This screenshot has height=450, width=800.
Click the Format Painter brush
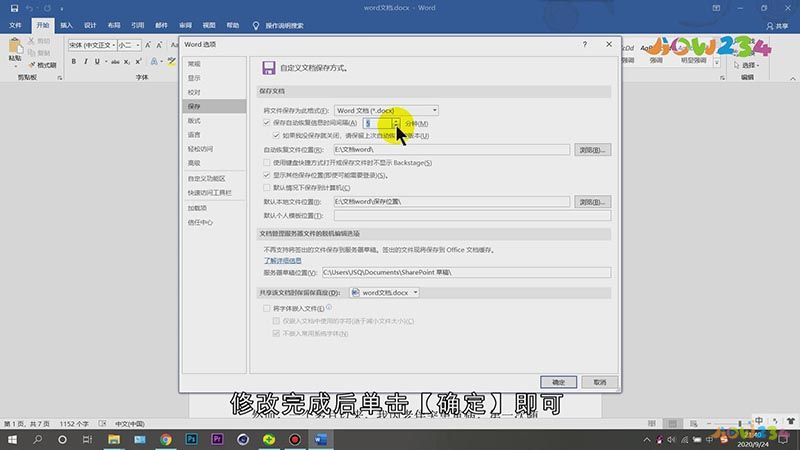coord(32,65)
